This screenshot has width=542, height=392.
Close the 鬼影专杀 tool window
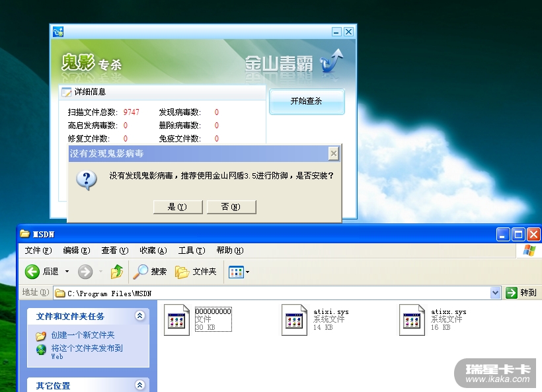pos(348,32)
